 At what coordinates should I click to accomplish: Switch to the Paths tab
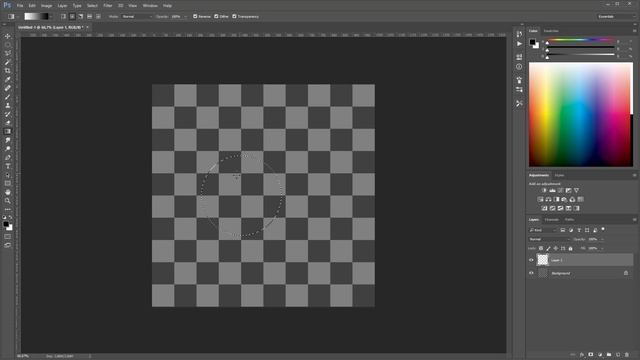pyautogui.click(x=569, y=220)
